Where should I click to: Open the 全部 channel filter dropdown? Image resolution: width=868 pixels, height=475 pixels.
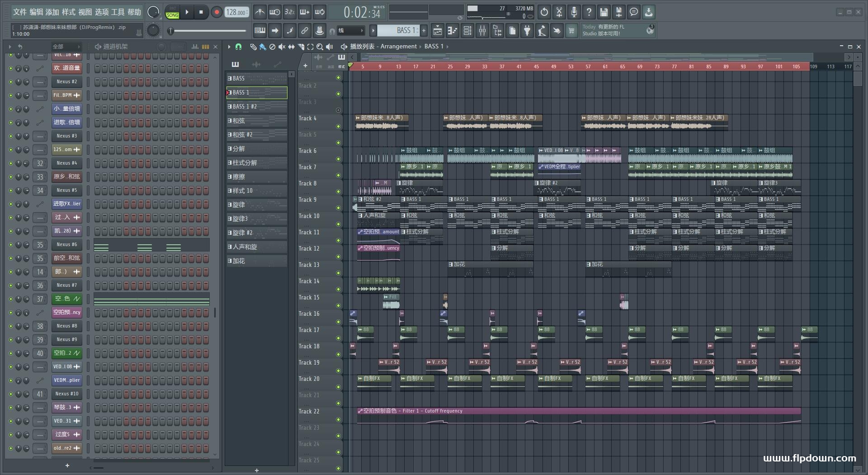click(66, 47)
